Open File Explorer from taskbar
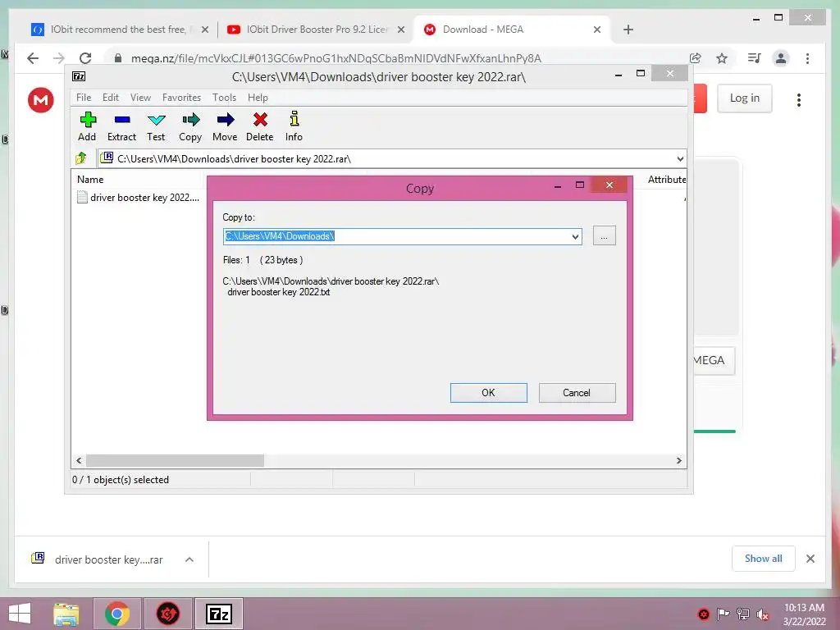The width and height of the screenshot is (840, 630). point(66,614)
